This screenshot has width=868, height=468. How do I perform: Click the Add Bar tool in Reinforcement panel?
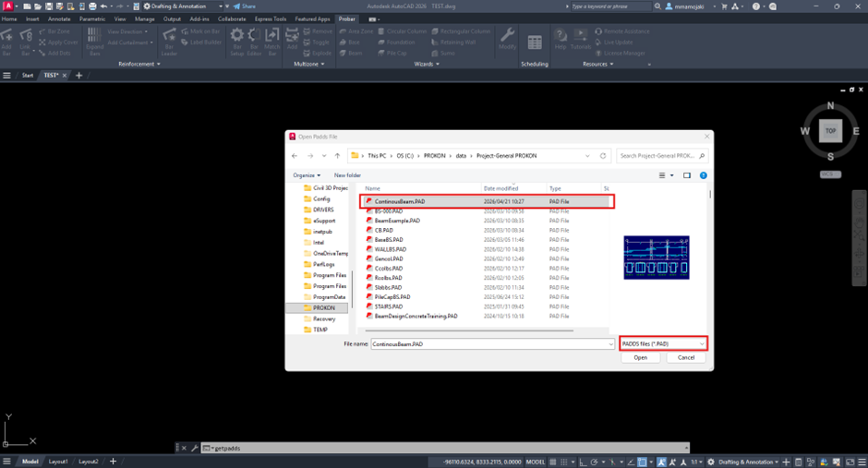6,41
